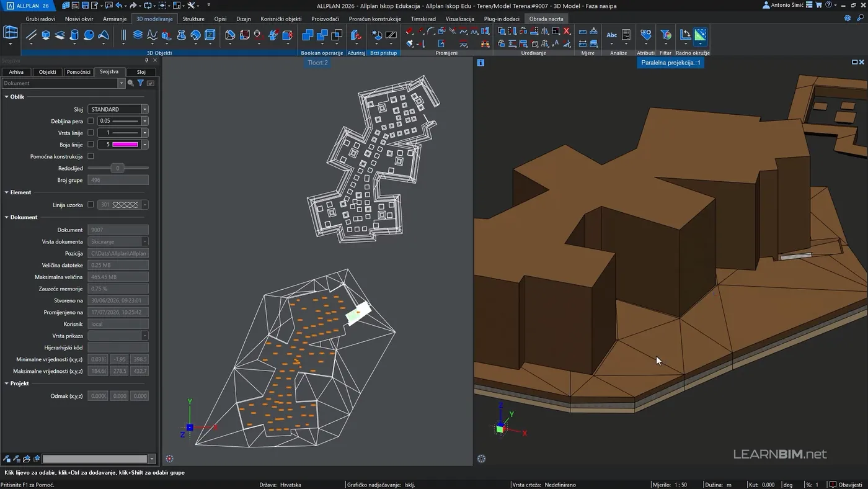This screenshot has width=868, height=489.
Task: Click the shopping cart icon in title bar
Action: coord(818,5)
